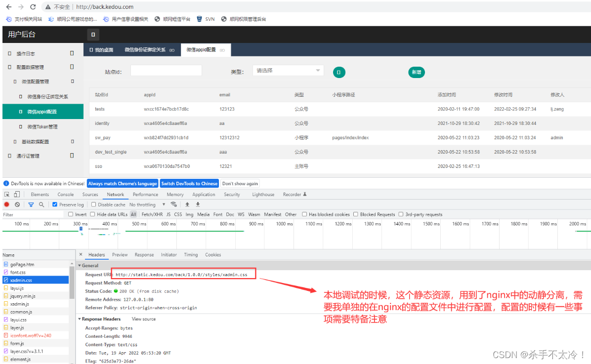Check the Has blocked cookies checkbox
This screenshot has width=591, height=364.
[x=304, y=214]
